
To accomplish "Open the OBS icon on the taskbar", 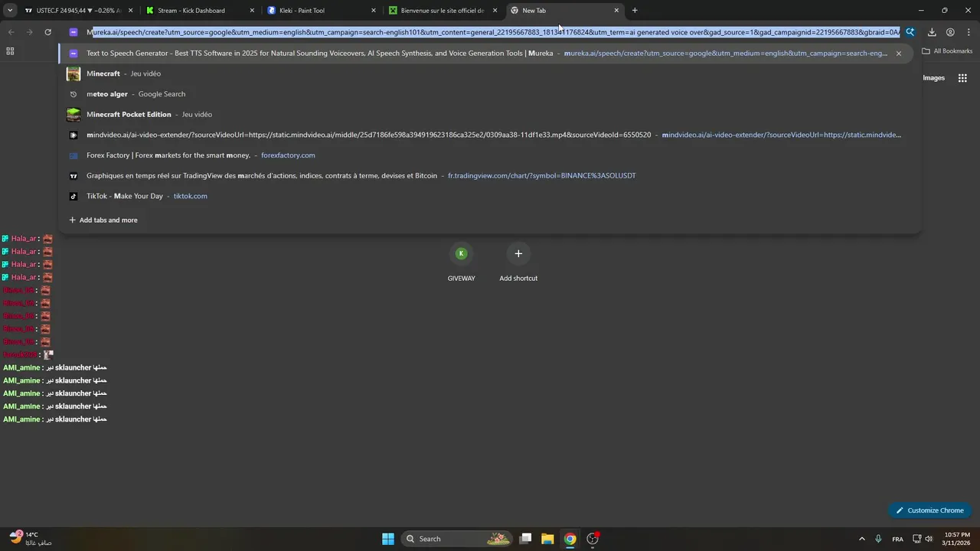I will (593, 539).
